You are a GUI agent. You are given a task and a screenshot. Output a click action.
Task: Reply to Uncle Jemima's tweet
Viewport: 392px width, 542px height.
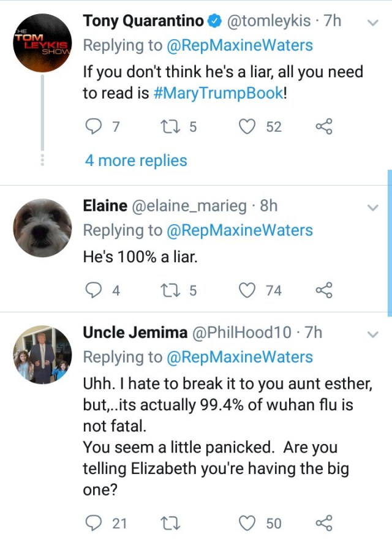(x=93, y=522)
